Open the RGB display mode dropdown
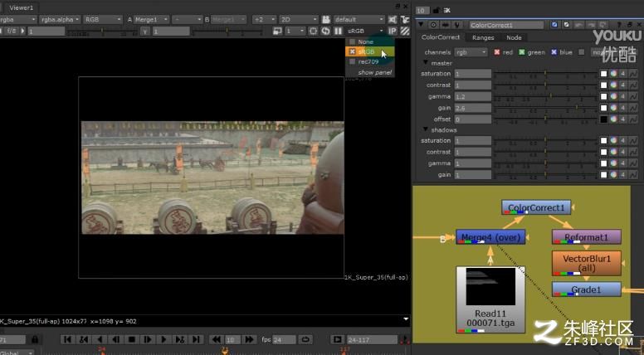644x355 pixels. pos(103,19)
